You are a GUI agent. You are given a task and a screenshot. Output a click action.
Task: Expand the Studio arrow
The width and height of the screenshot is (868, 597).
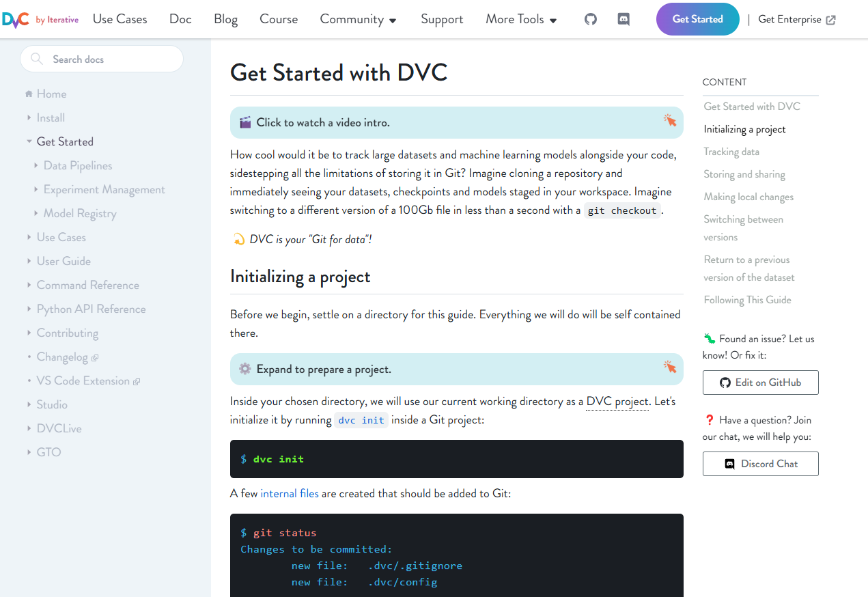coord(29,404)
